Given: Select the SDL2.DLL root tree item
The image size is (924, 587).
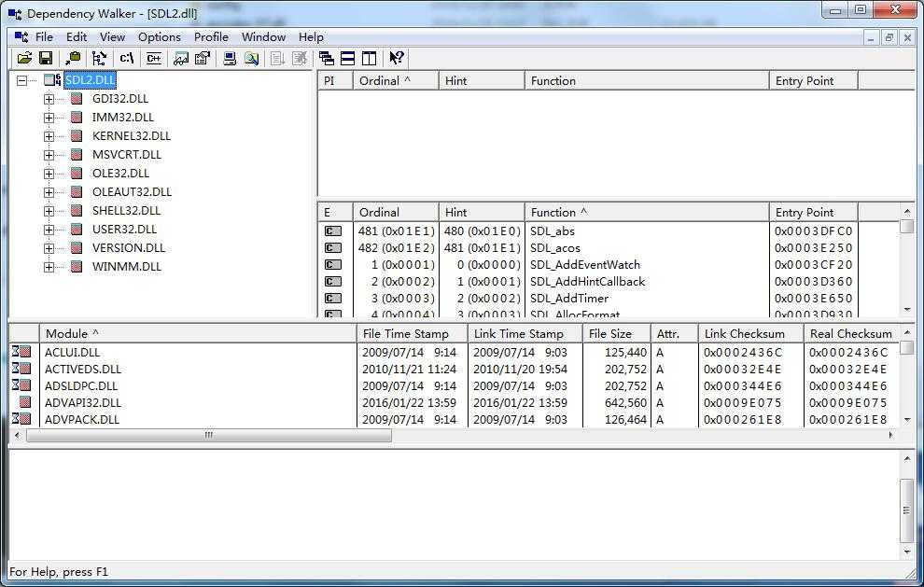Looking at the screenshot, I should (91, 80).
